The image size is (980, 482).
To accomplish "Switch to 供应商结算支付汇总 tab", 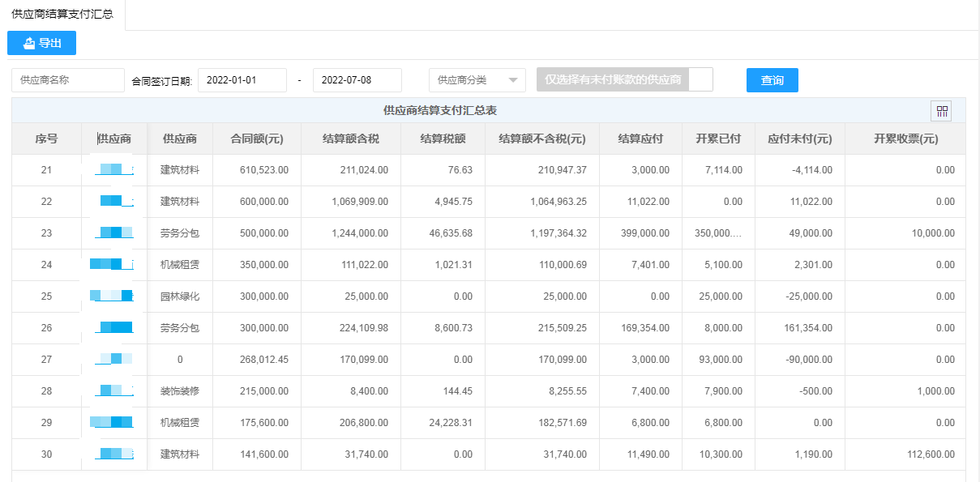I will (x=62, y=15).
